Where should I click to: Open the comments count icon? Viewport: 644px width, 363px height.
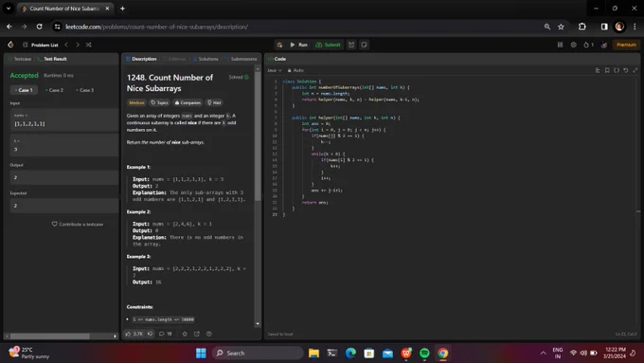[166, 334]
